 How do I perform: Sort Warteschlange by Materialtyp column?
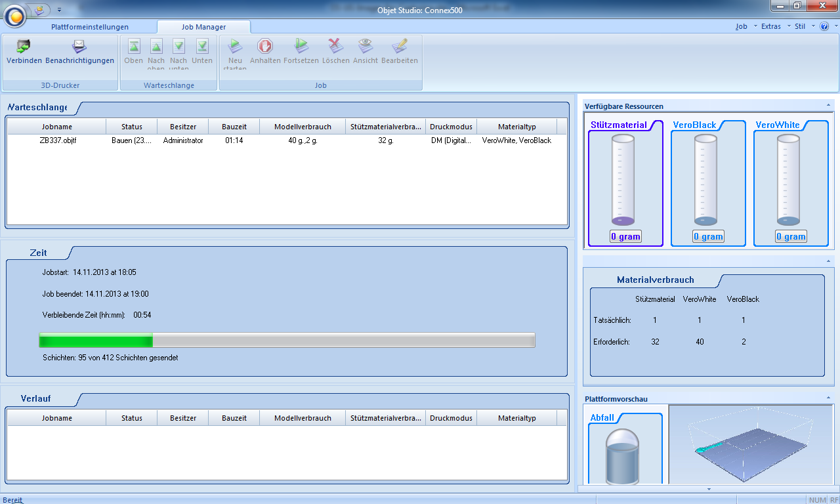point(517,127)
